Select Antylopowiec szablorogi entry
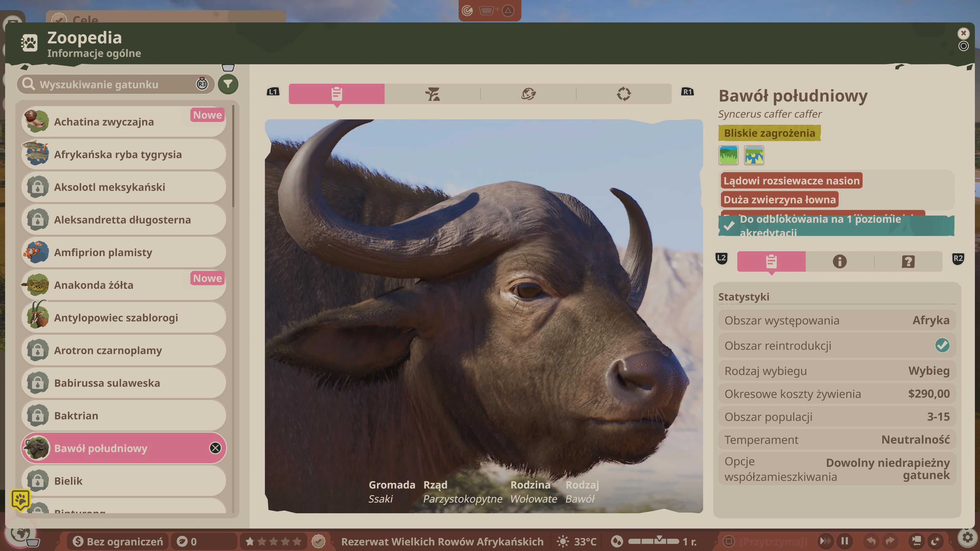Viewport: 980px width, 551px height. (124, 318)
